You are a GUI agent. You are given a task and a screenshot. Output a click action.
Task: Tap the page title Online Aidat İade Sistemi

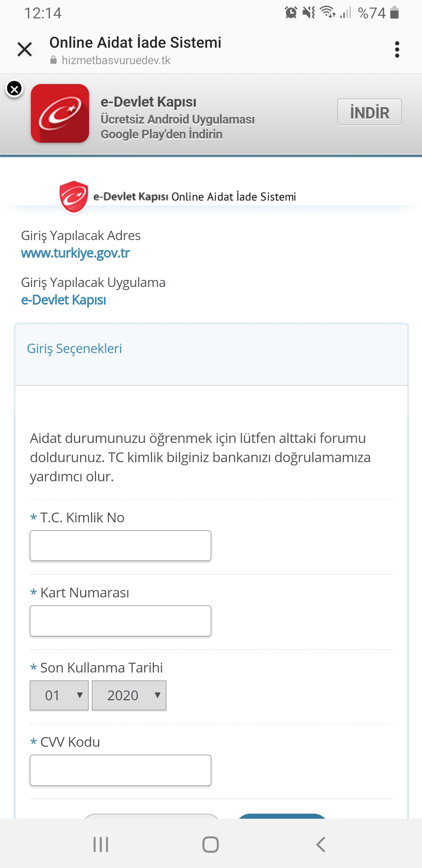tap(135, 42)
